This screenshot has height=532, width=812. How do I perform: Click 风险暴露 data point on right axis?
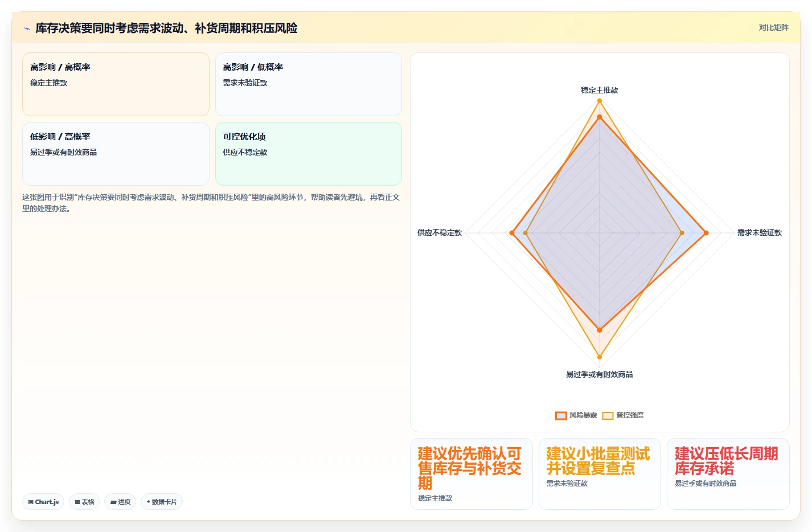(706, 233)
